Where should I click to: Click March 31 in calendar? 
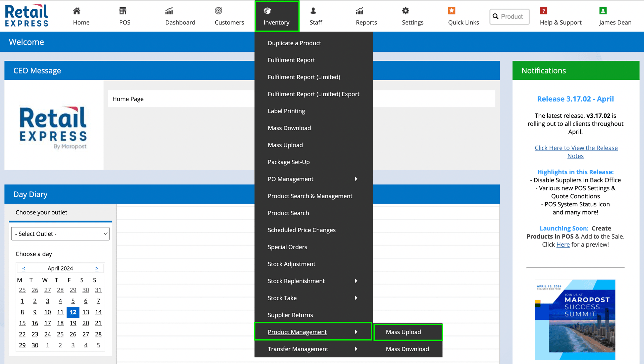[98, 290]
